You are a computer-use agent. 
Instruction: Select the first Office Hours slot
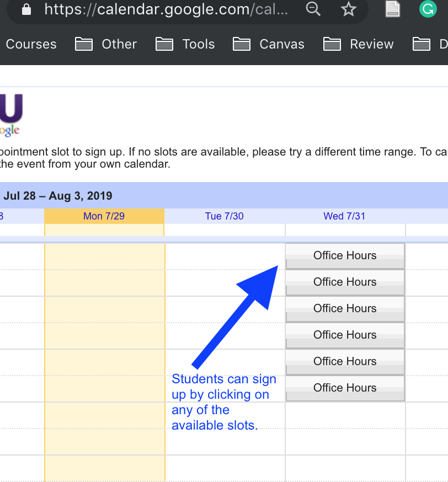345,256
